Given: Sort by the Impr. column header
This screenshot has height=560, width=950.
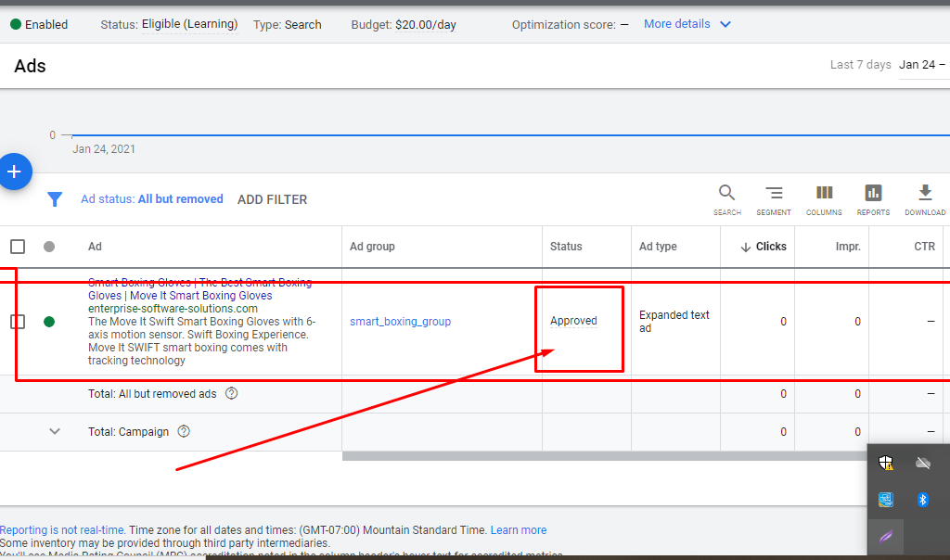Looking at the screenshot, I should pos(848,247).
